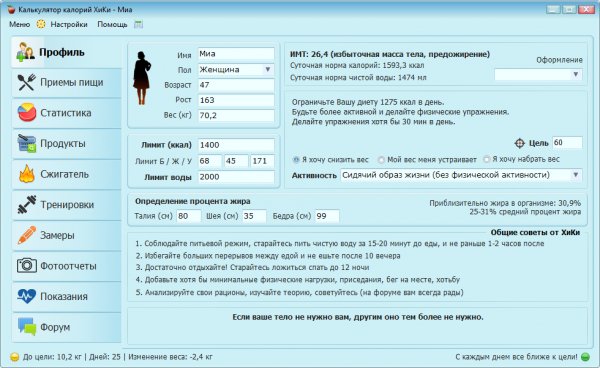Screen dimensions: 600x368
Task: Switch to the Продукты tab
Action: [67, 144]
